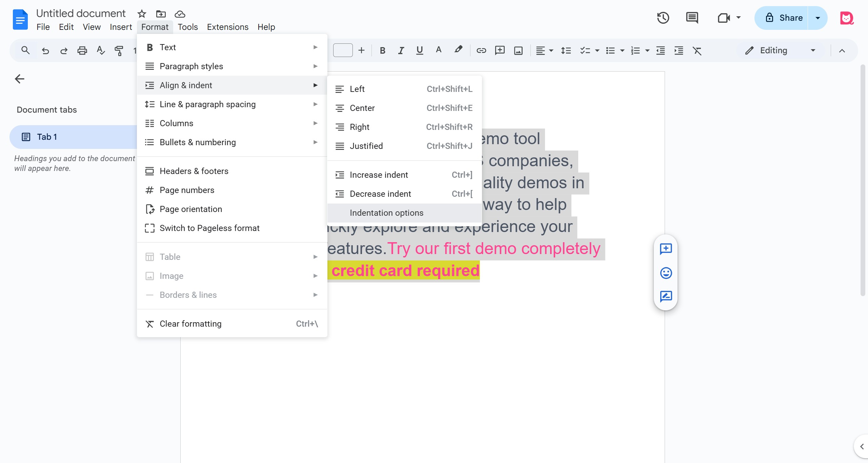The image size is (868, 463).
Task: Click the Share button
Action: pyautogui.click(x=782, y=18)
